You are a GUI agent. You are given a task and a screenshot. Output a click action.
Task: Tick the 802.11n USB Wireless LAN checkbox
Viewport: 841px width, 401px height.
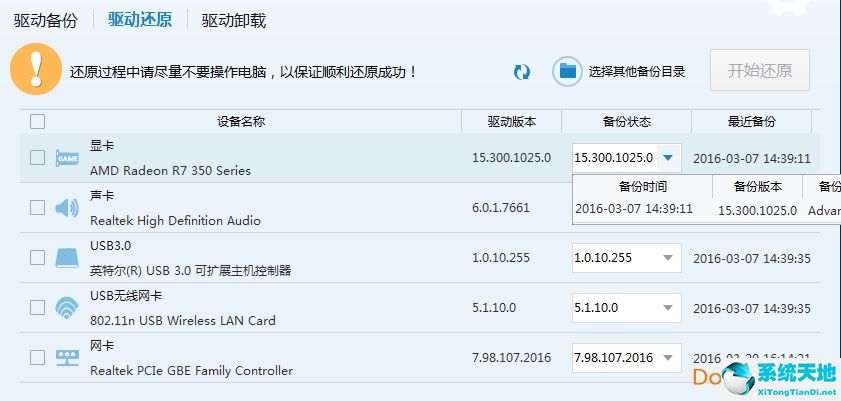coord(38,308)
